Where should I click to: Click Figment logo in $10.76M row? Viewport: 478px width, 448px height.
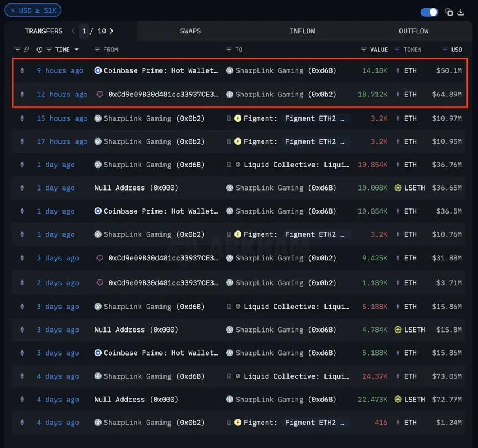[238, 234]
